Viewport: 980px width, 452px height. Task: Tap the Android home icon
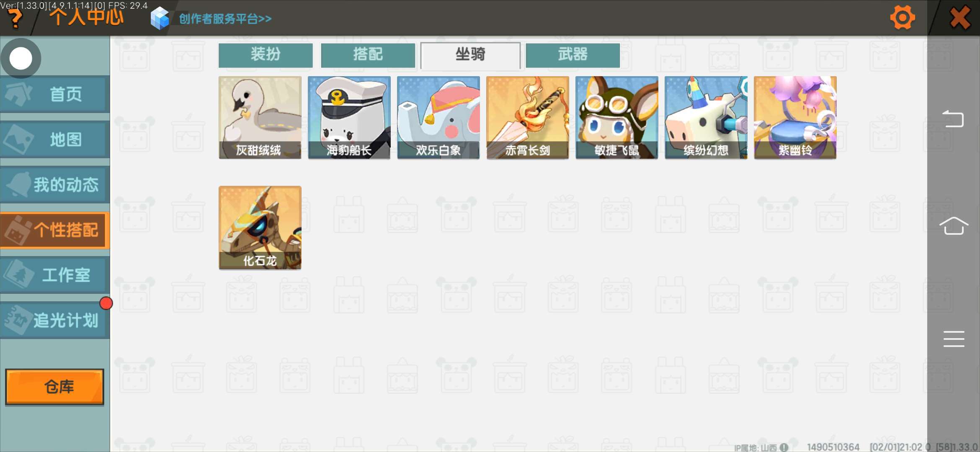click(954, 226)
